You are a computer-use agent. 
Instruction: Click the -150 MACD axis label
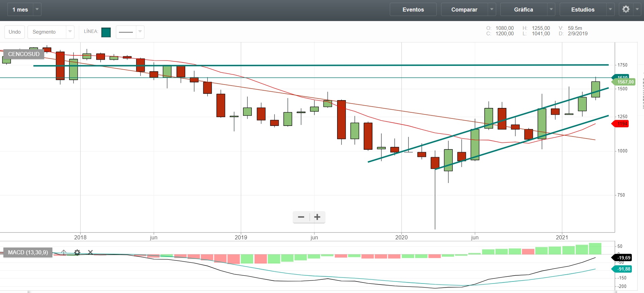coord(622,278)
